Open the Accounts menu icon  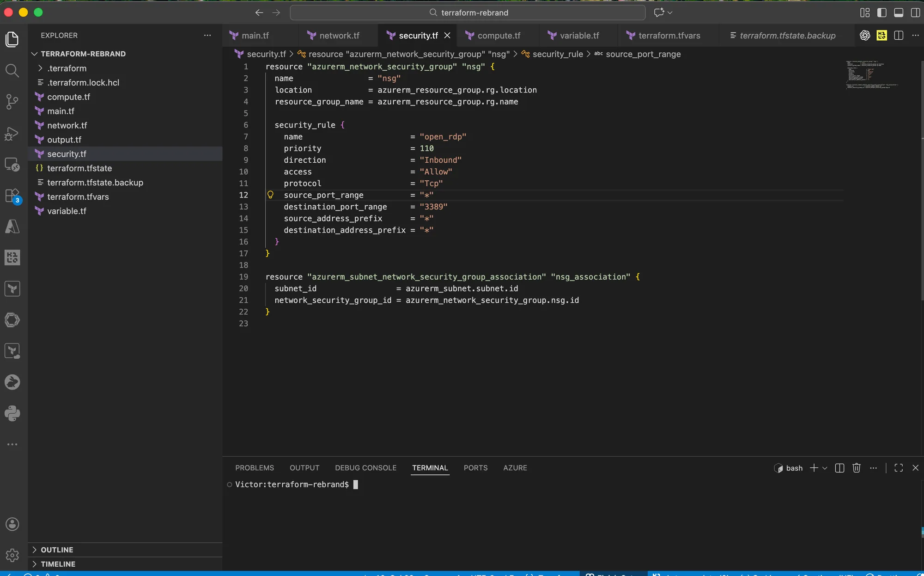(12, 524)
